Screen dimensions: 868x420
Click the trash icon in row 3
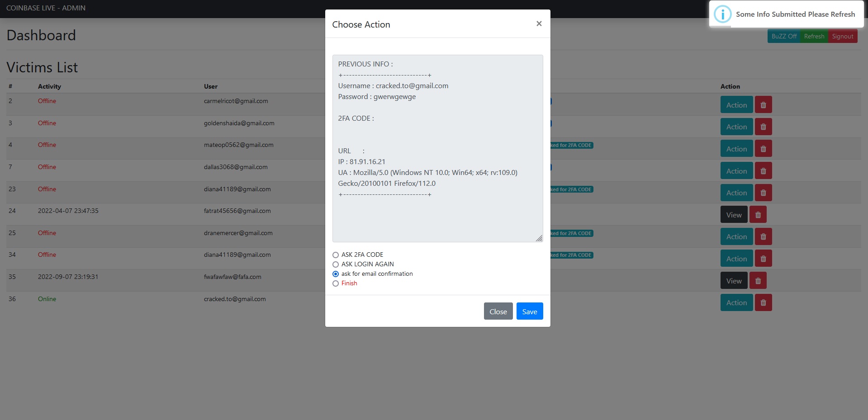click(763, 127)
